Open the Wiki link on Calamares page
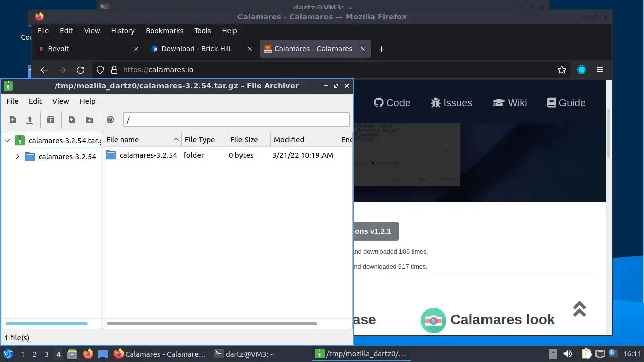The width and height of the screenshot is (644, 362). [510, 103]
